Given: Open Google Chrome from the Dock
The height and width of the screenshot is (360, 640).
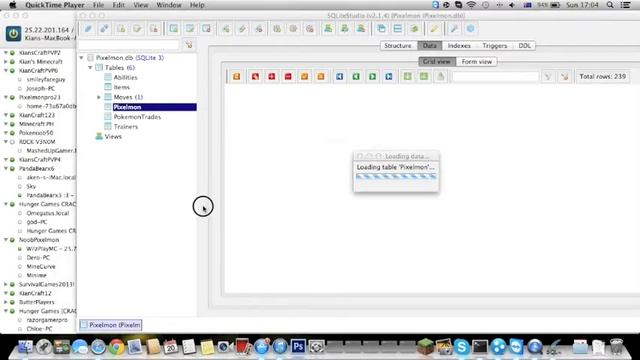Looking at the screenshot, I should pyautogui.click(x=116, y=347).
